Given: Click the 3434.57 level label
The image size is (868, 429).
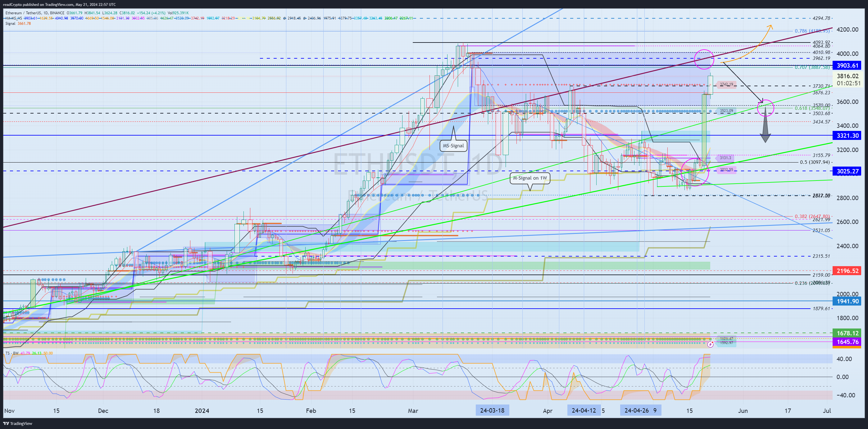Looking at the screenshot, I should [821, 122].
